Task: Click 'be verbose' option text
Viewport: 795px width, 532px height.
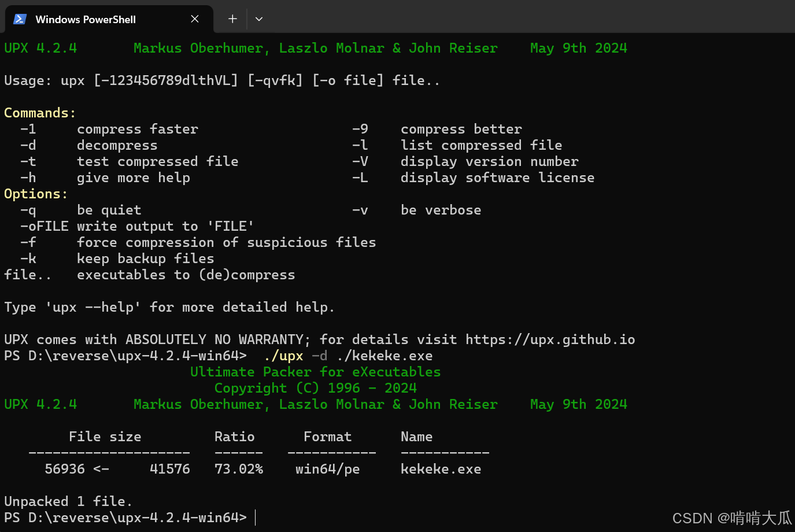Action: (441, 210)
